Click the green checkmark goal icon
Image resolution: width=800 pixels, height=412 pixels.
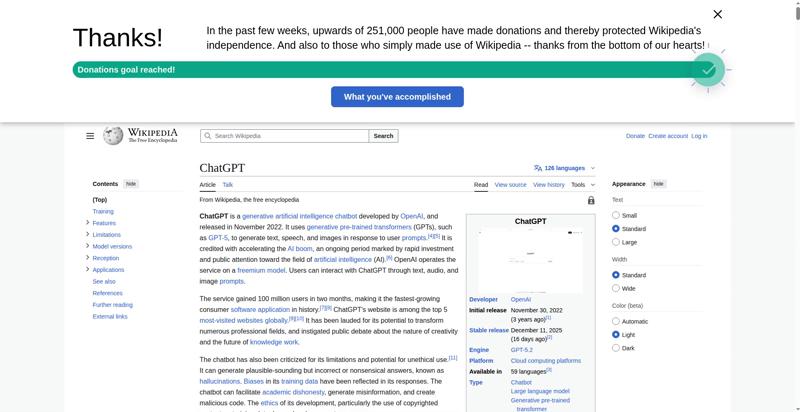[707, 70]
